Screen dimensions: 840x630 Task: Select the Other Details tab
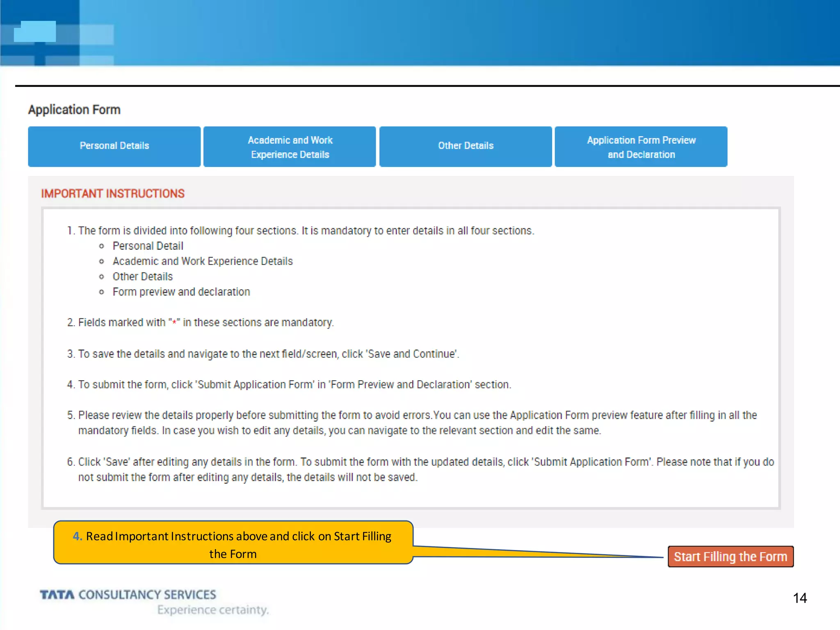coord(466,146)
